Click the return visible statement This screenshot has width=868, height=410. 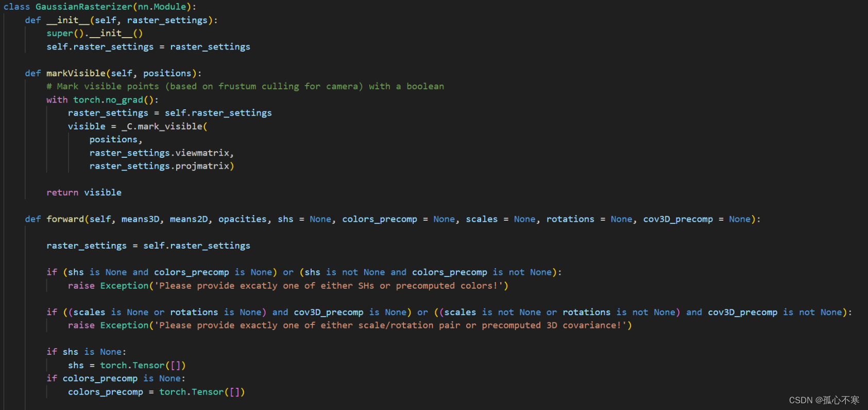click(84, 192)
